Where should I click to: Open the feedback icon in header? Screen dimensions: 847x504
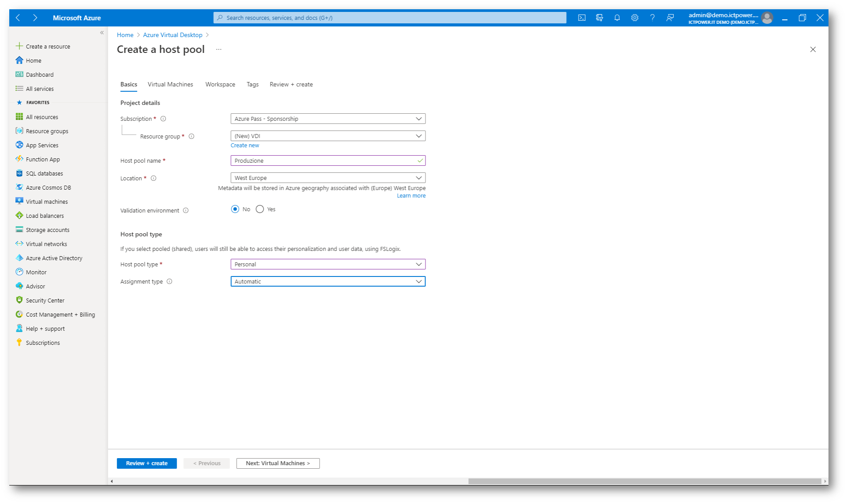pos(670,18)
